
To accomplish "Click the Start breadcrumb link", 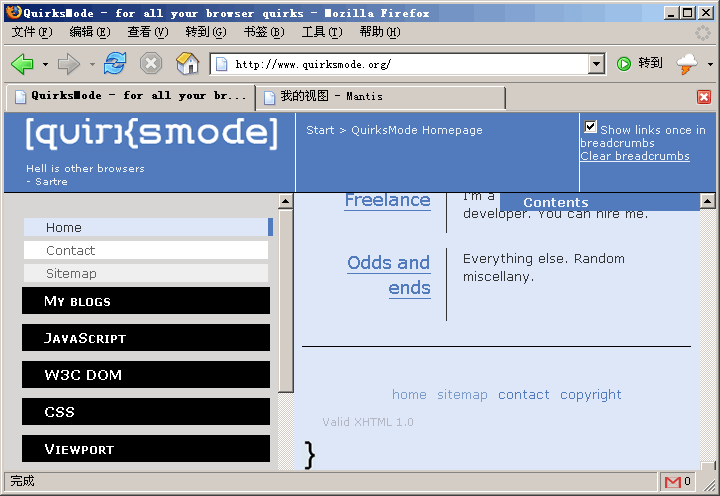I will [320, 130].
